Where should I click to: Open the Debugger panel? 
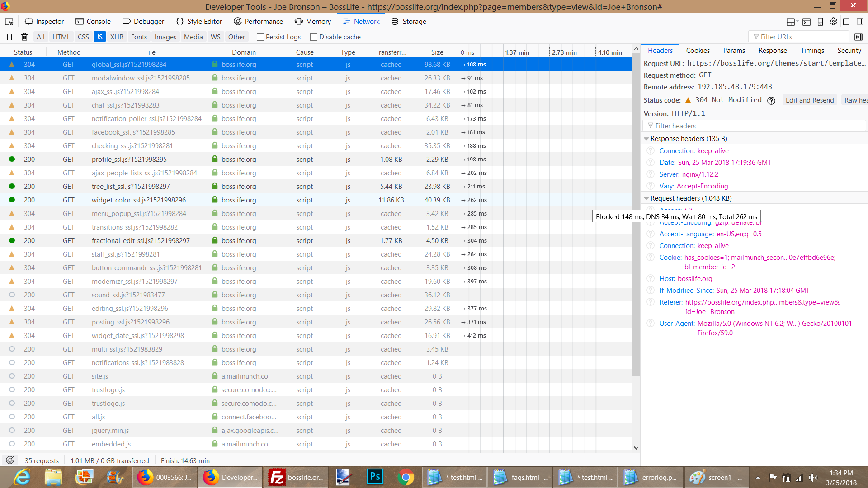144,22
